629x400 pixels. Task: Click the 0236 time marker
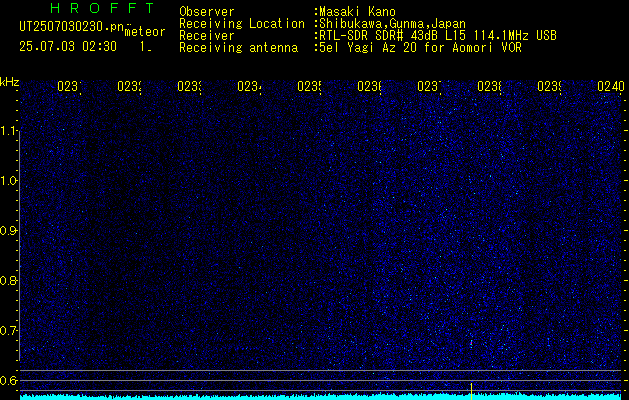pyautogui.click(x=369, y=86)
